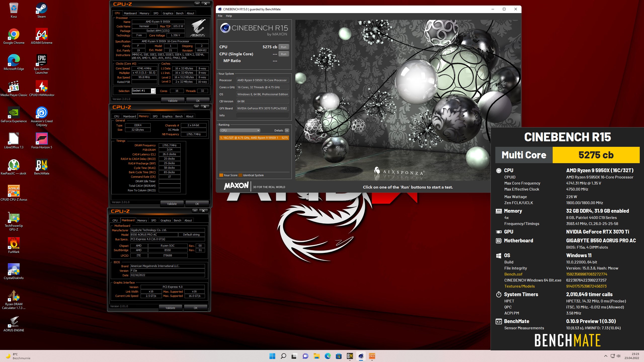Open LibreOffice 7.3 shortcut
This screenshot has height=362, width=644.
14,141
